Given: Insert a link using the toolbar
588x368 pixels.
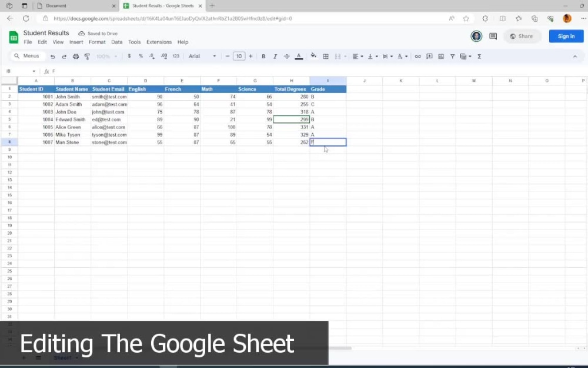Looking at the screenshot, I should click(417, 56).
